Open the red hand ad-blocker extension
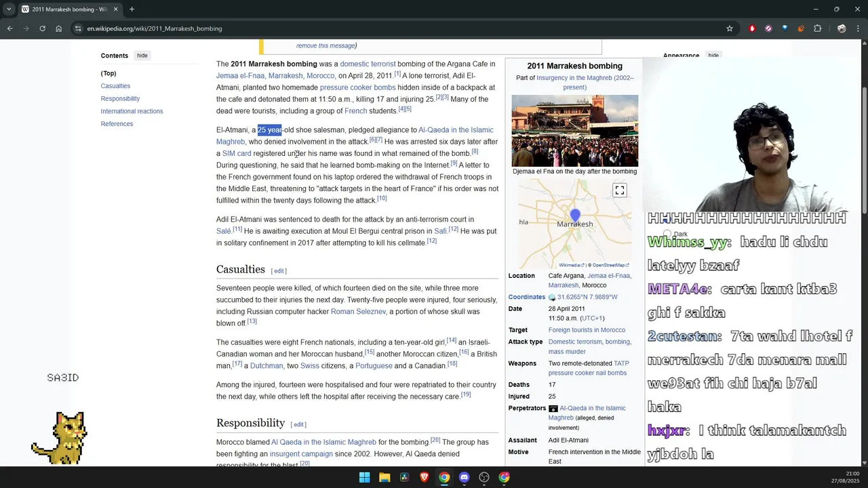 coord(752,28)
